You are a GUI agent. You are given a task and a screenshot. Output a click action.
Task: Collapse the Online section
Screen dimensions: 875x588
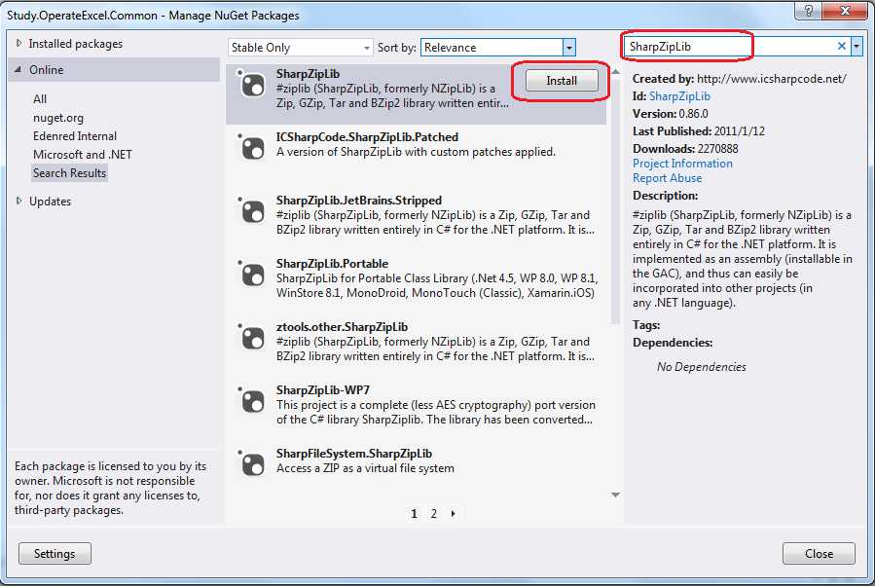coord(18,70)
